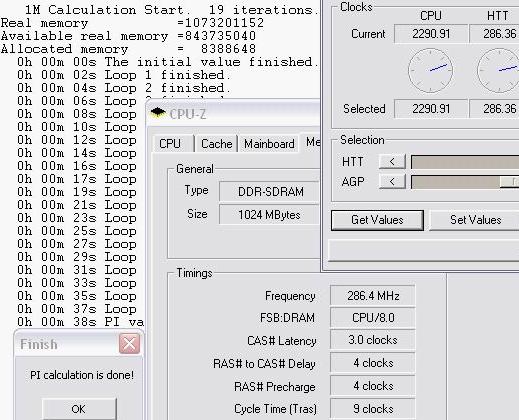The image size is (519, 420).
Task: Click the 00m 38s PI value log line
Action: (81, 322)
